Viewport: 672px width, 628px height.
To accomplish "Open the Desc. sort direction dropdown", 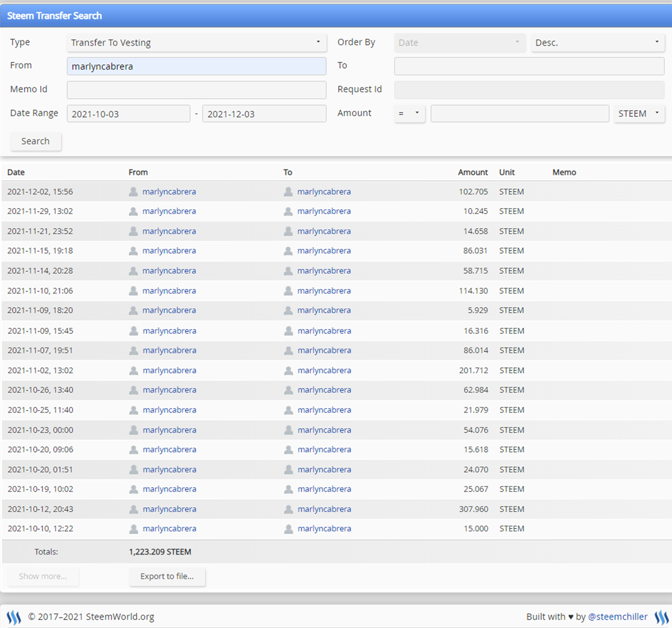I will tap(598, 43).
